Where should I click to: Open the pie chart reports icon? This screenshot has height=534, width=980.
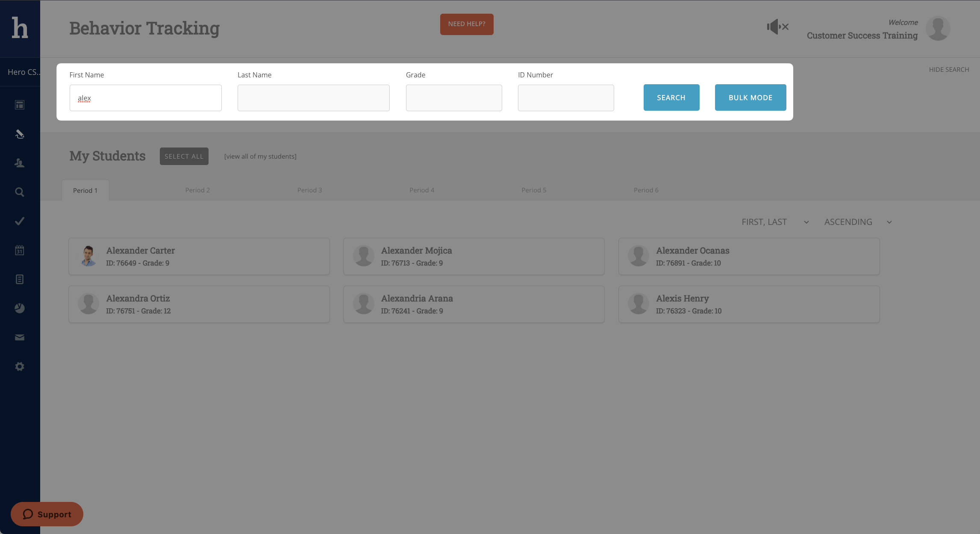[x=20, y=308]
